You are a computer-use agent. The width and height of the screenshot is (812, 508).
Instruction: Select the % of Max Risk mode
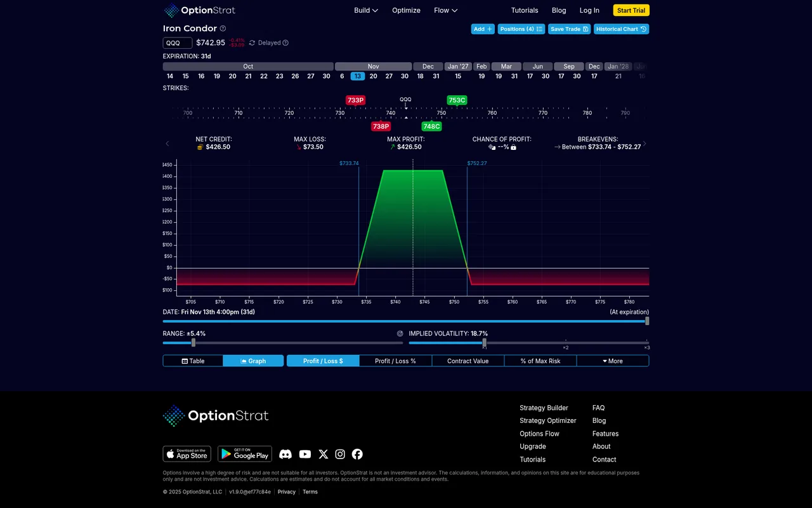pyautogui.click(x=540, y=361)
